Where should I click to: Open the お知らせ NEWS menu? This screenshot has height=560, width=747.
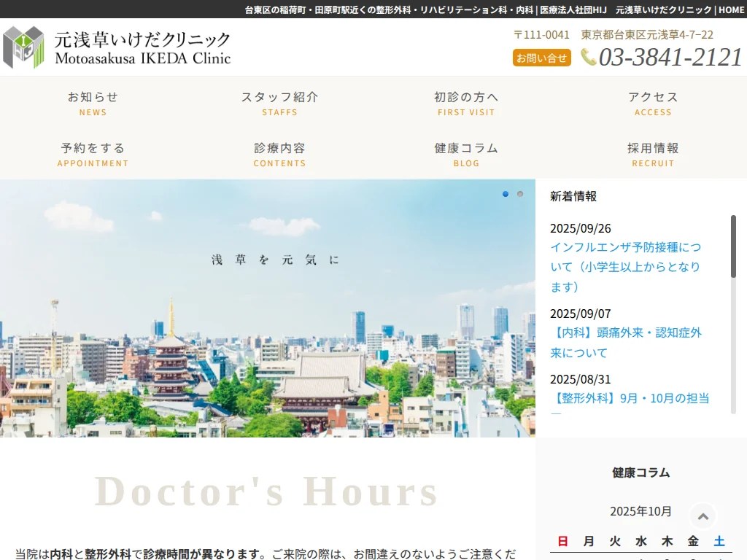click(93, 104)
